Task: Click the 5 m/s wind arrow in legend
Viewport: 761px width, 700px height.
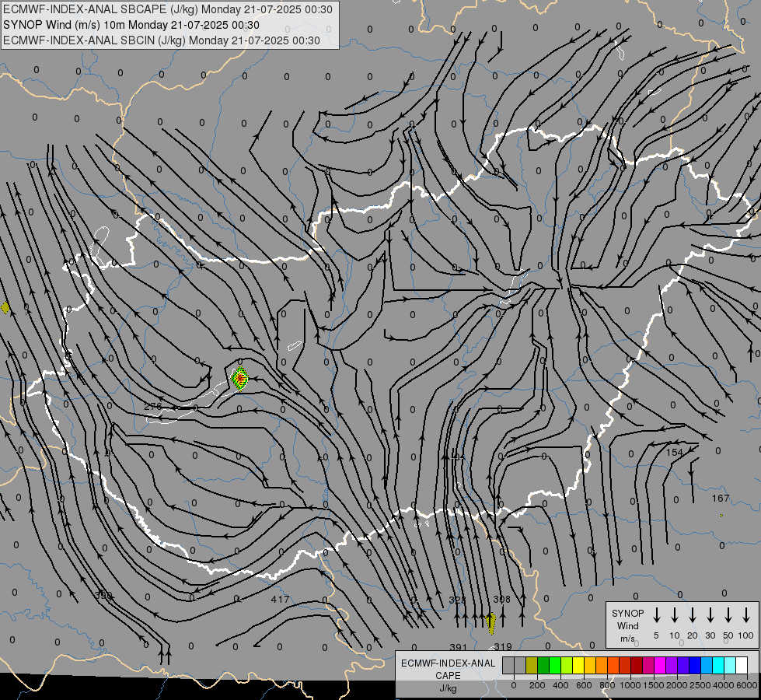Action: tap(656, 615)
